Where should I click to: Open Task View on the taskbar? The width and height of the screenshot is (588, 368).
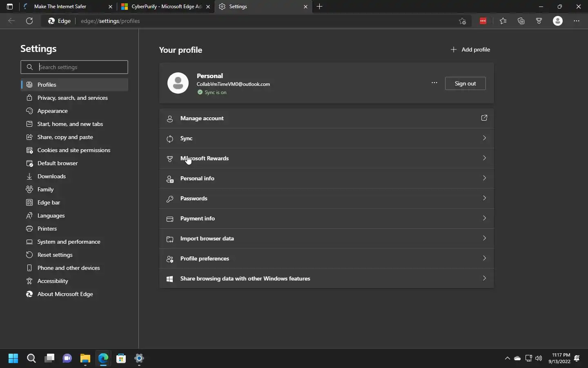[49, 359]
